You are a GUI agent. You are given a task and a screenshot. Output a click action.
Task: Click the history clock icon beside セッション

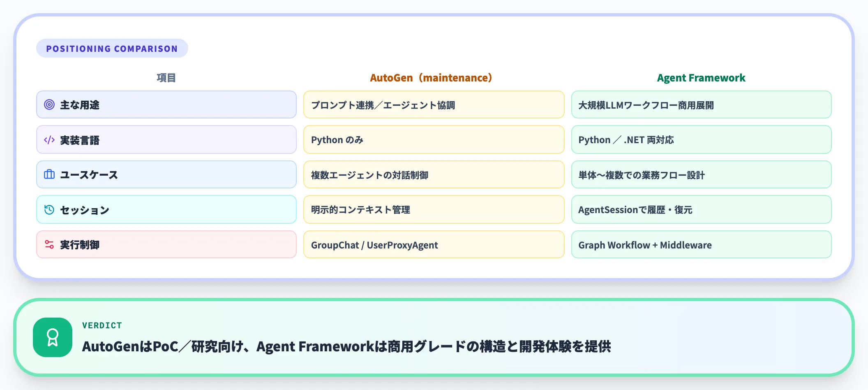tap(49, 210)
